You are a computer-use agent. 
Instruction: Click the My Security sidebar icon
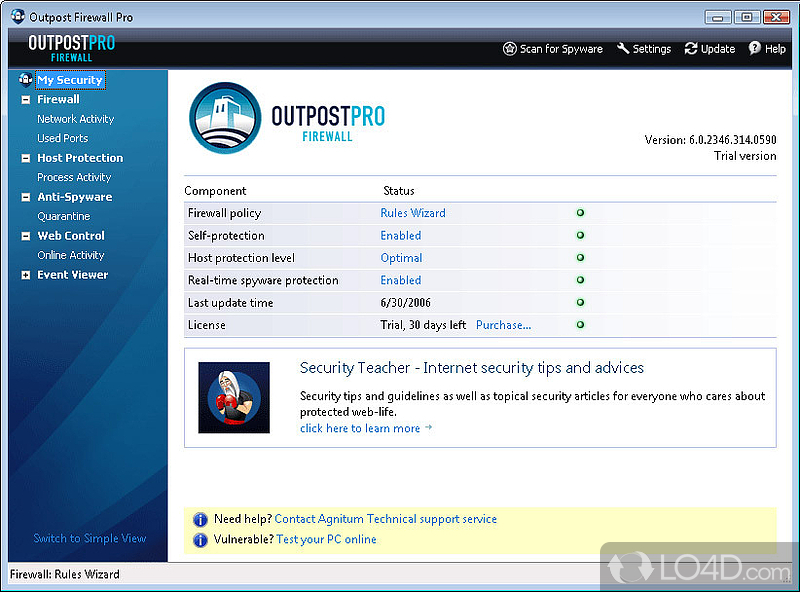(x=26, y=80)
